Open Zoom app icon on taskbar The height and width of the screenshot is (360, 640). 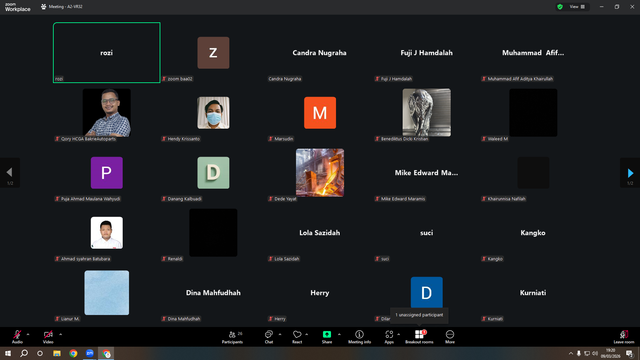[90, 353]
